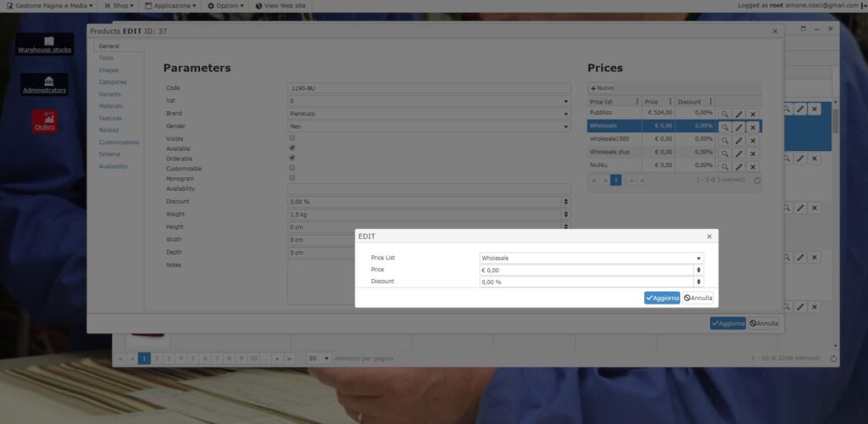Click pencil edit icon for wholesale1500 row
The width and height of the screenshot is (868, 424).
pyautogui.click(x=738, y=140)
